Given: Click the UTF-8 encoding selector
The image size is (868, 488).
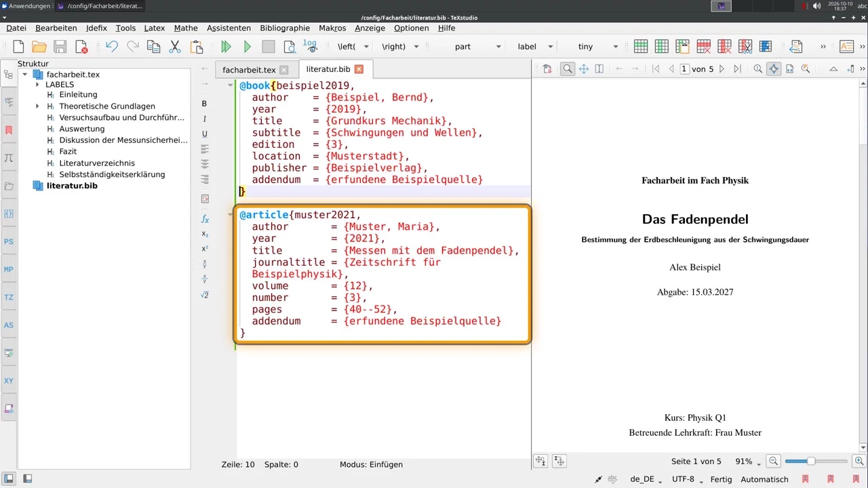Looking at the screenshot, I should click(x=687, y=479).
